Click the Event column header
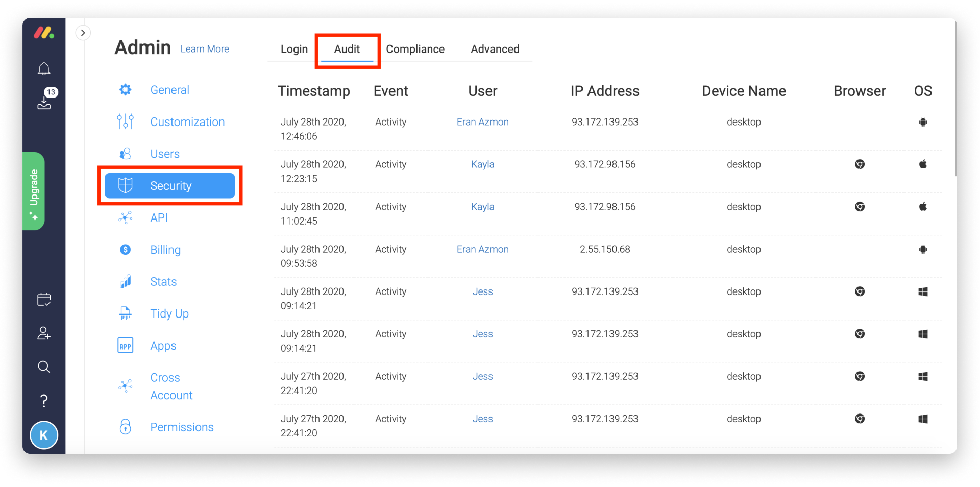The height and width of the screenshot is (487, 980). 390,91
